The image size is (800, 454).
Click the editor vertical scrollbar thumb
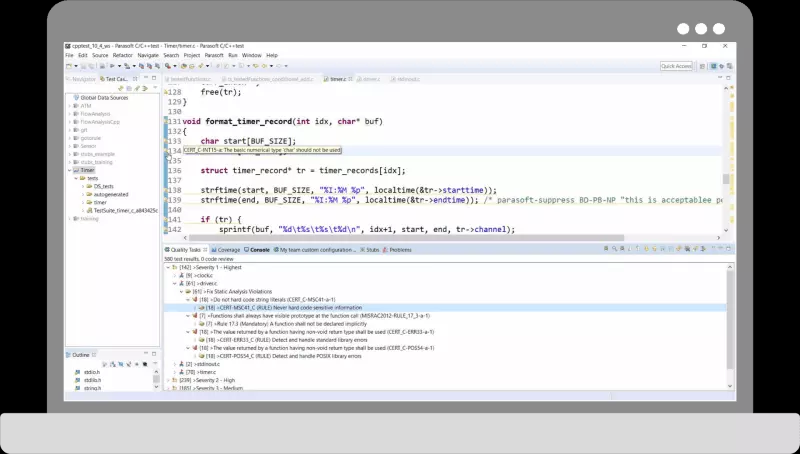tap(726, 179)
